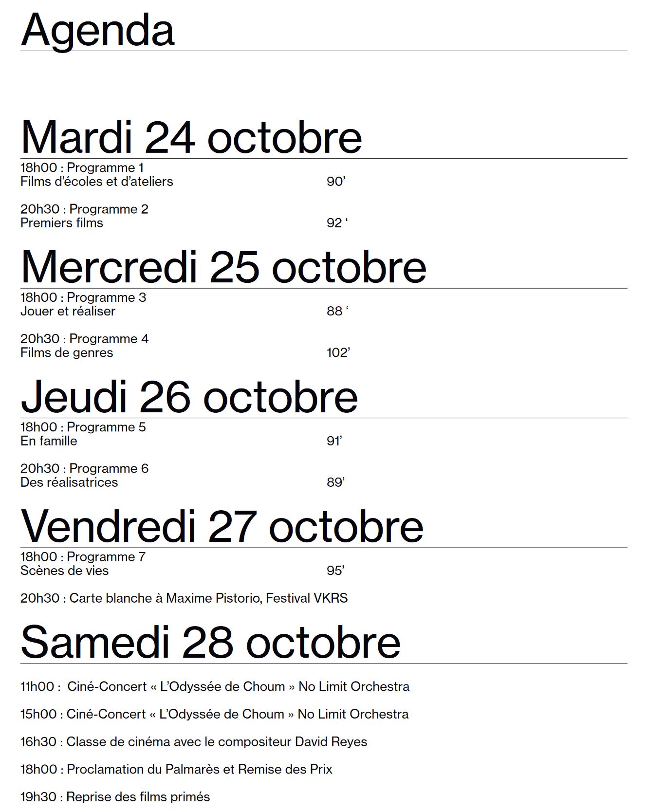Click the Vendredi 27 octobre heading
This screenshot has height=812, width=647.
[222, 527]
